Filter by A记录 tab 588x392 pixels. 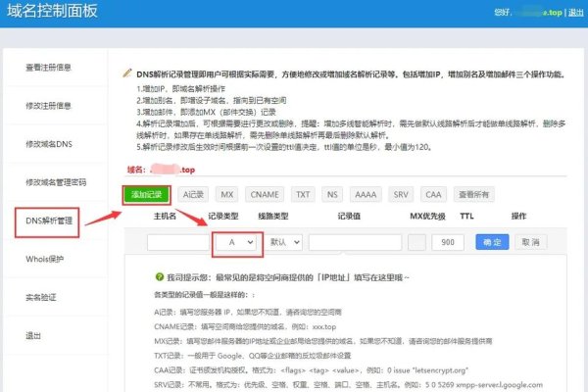coord(193,194)
